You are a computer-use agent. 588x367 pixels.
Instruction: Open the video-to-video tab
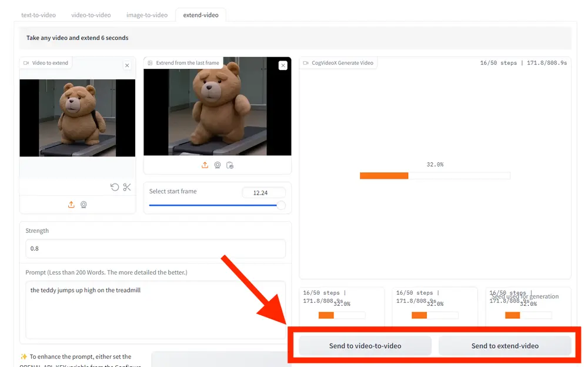(x=91, y=15)
